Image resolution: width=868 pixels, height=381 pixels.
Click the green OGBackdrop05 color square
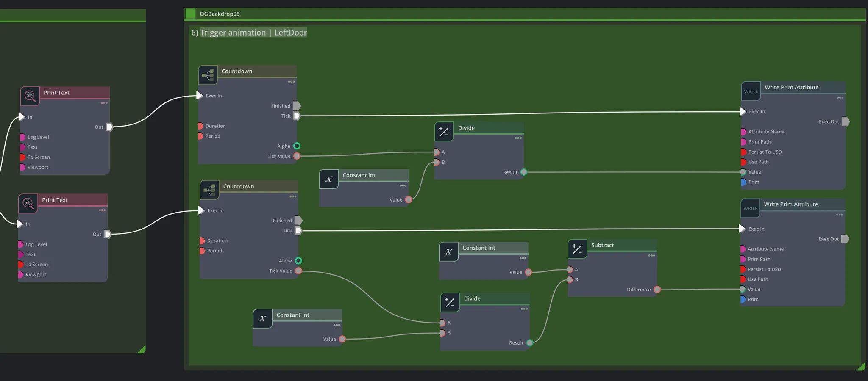(x=191, y=14)
